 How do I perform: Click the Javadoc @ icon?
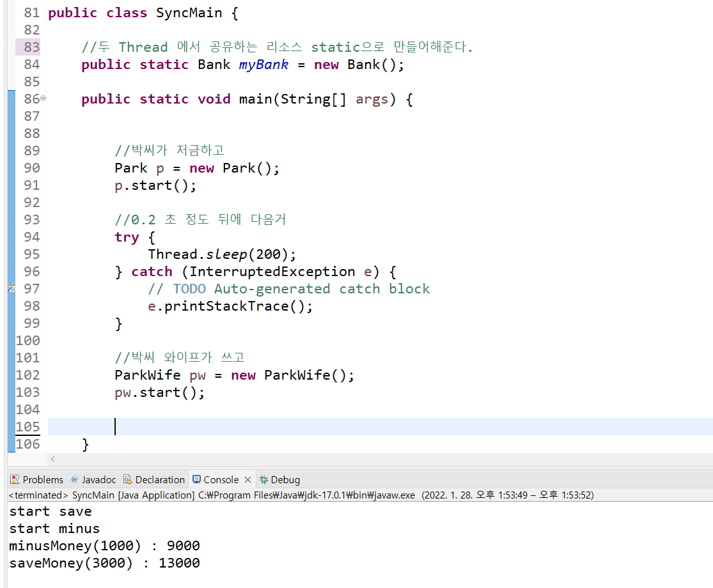click(x=75, y=479)
